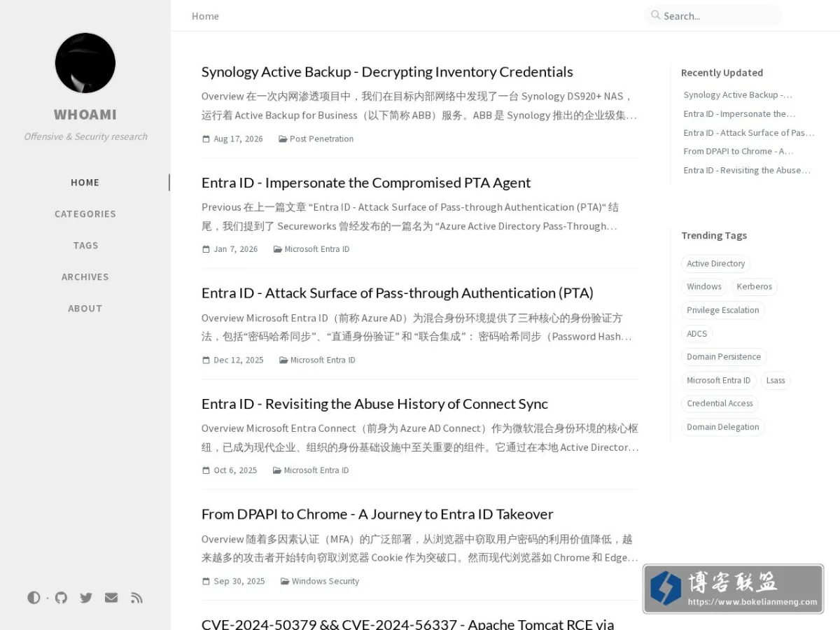
Task: Open recently updated From DPAPI to Chrome link
Action: (x=738, y=151)
